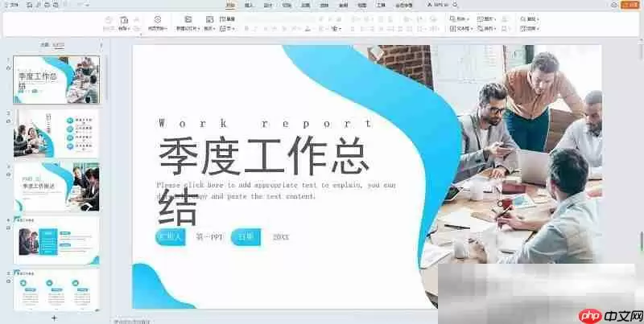The height and width of the screenshot is (324, 644).
Task: Click the 20XX date text on slide
Action: [x=281, y=237]
